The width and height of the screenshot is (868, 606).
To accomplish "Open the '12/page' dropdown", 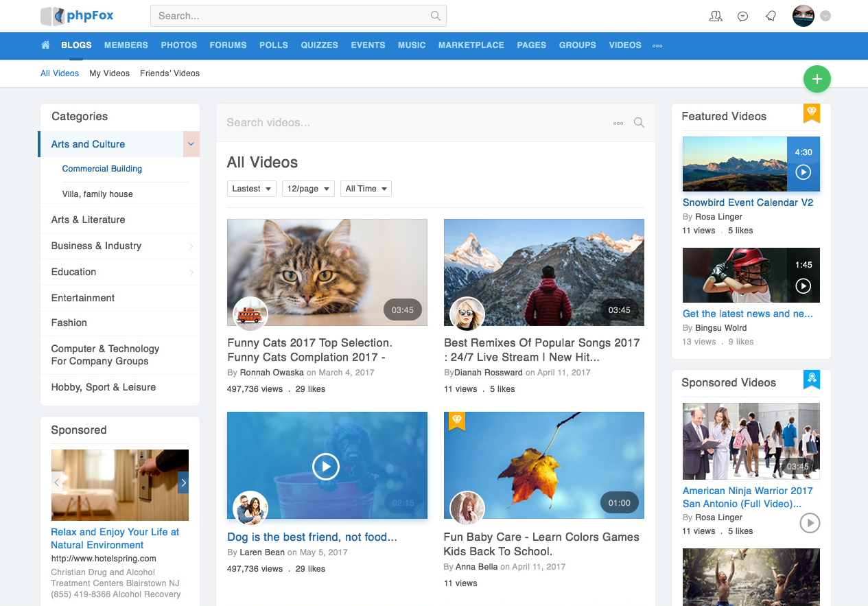I will [307, 188].
